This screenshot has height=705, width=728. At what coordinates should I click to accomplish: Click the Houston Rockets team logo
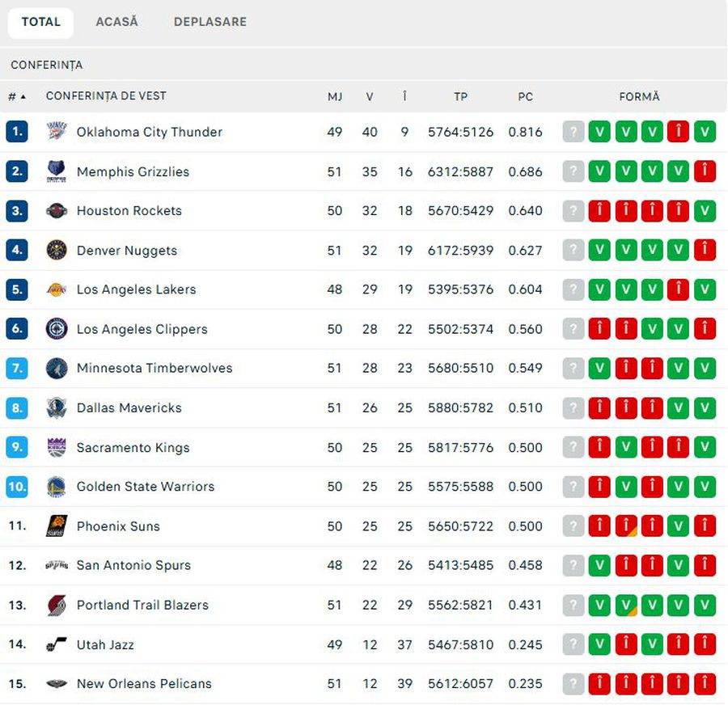click(x=57, y=211)
